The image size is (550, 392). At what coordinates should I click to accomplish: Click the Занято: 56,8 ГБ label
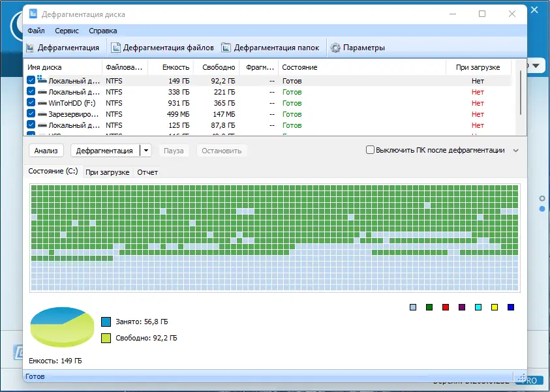point(142,322)
